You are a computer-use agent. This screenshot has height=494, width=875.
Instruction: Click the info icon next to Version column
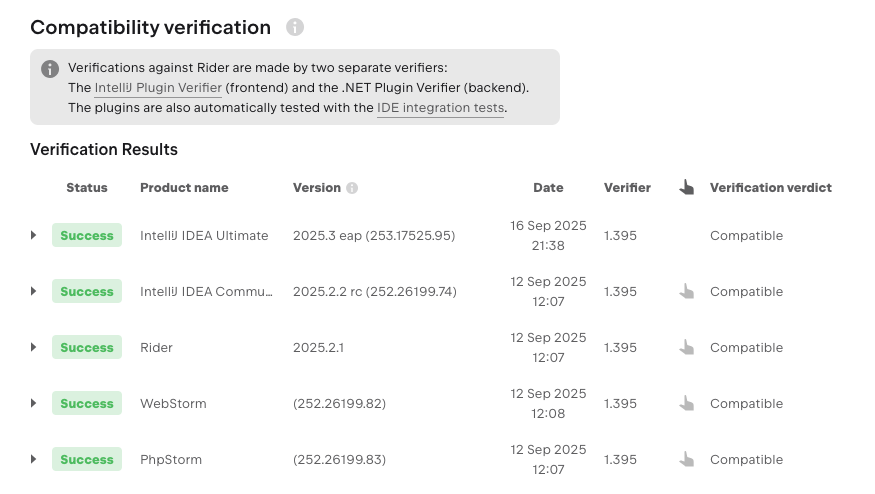click(x=352, y=188)
